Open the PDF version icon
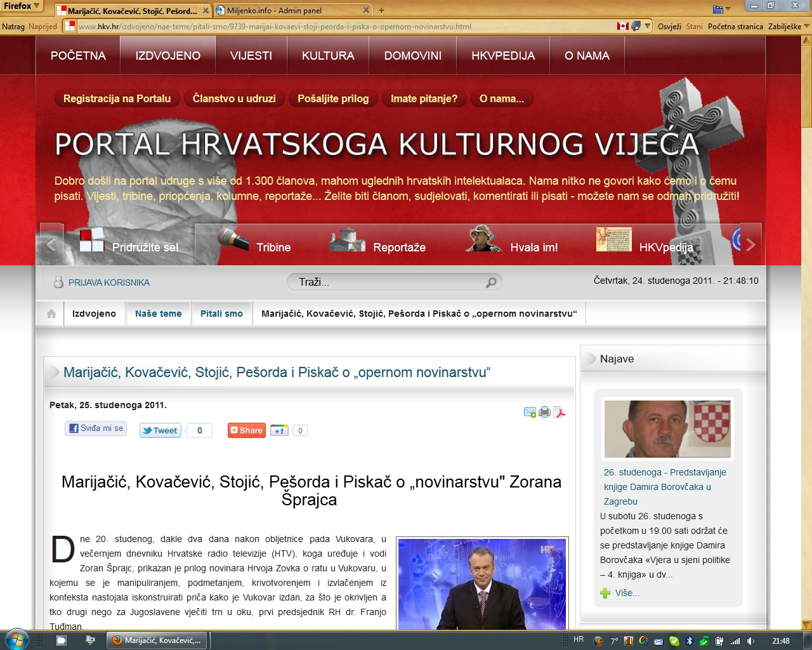The height and width of the screenshot is (650, 812). click(x=559, y=413)
